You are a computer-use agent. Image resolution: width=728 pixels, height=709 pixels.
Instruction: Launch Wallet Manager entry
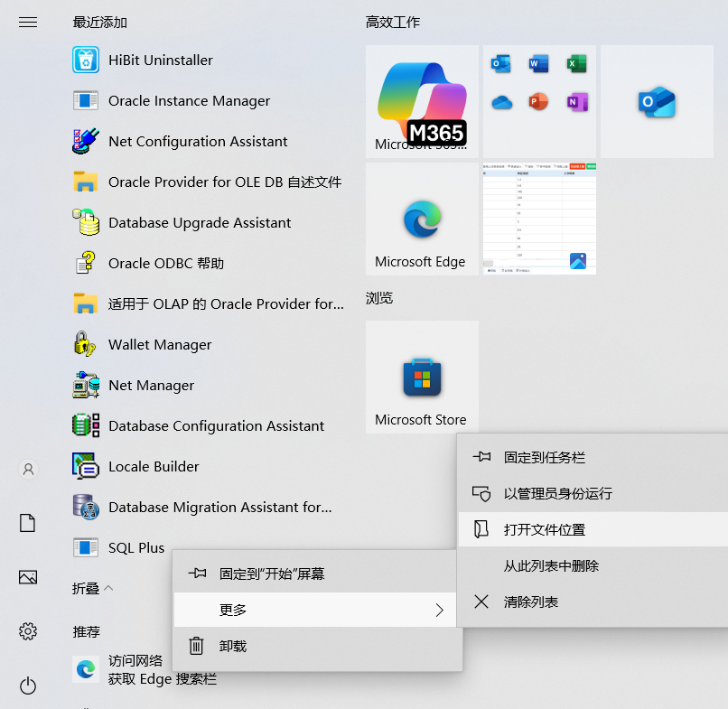tap(209, 344)
